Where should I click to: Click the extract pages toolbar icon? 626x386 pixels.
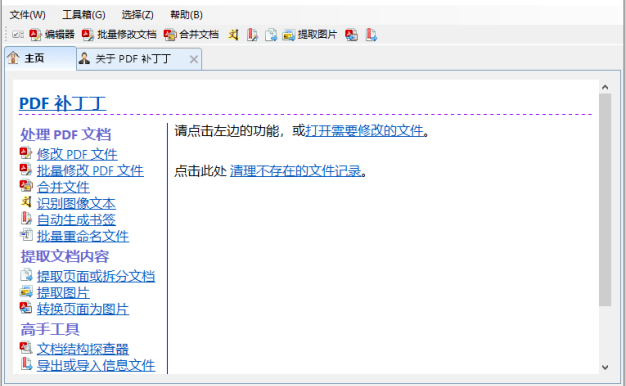coord(271,35)
